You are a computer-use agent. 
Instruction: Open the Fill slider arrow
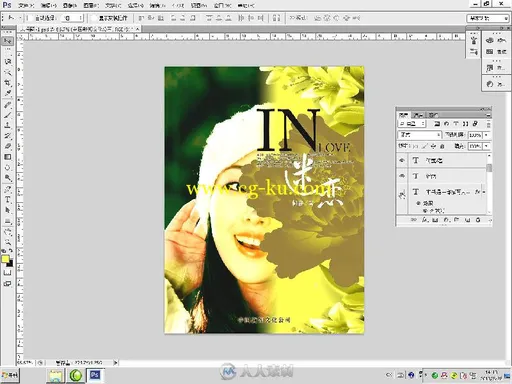[486, 146]
